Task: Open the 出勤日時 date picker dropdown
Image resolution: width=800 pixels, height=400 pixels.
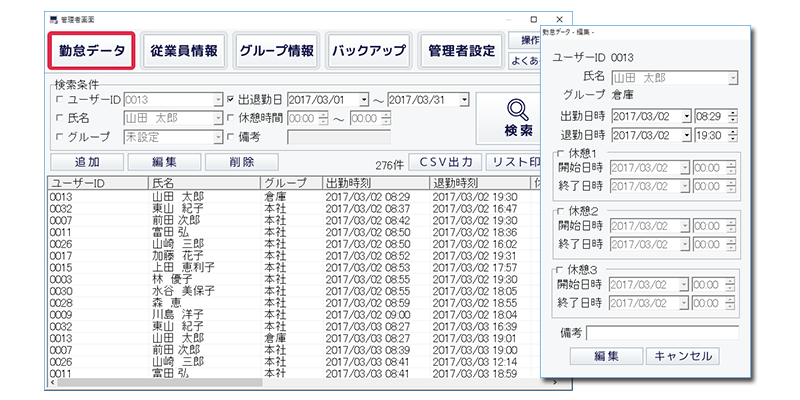Action: 686,117
